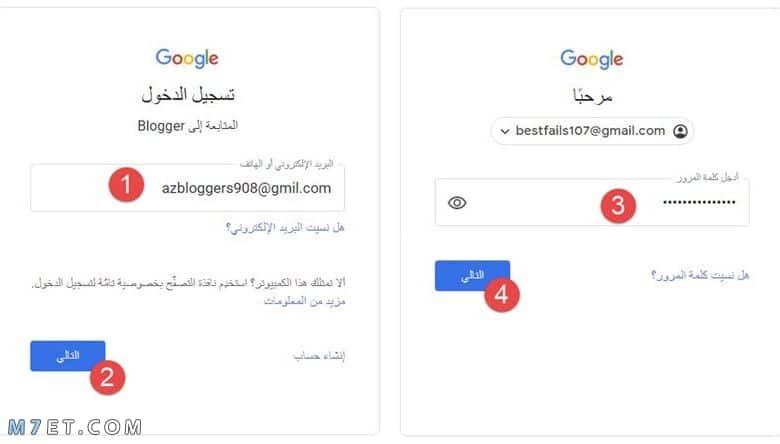780x444 pixels.
Task: Click the Google logo on the password card
Action: click(591, 59)
